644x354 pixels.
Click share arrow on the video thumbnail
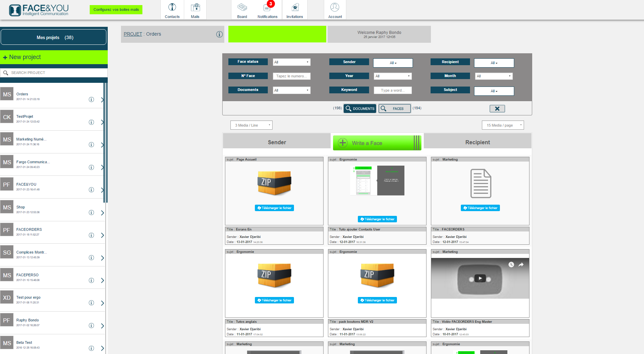(x=521, y=265)
